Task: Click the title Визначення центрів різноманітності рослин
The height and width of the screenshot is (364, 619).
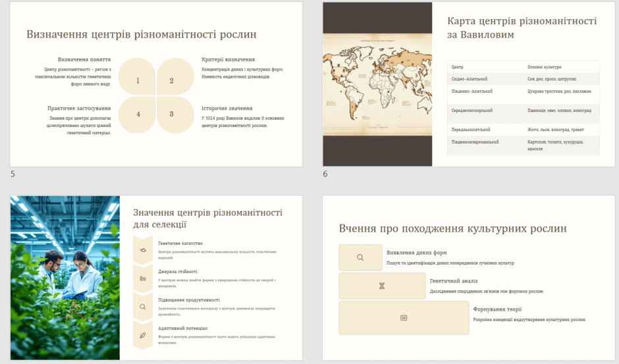Action: click(x=142, y=34)
